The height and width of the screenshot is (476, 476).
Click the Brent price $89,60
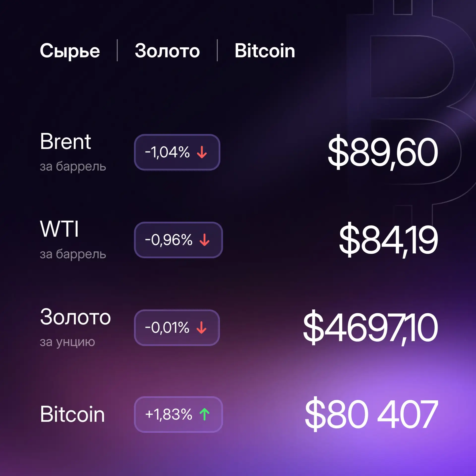[x=383, y=152]
